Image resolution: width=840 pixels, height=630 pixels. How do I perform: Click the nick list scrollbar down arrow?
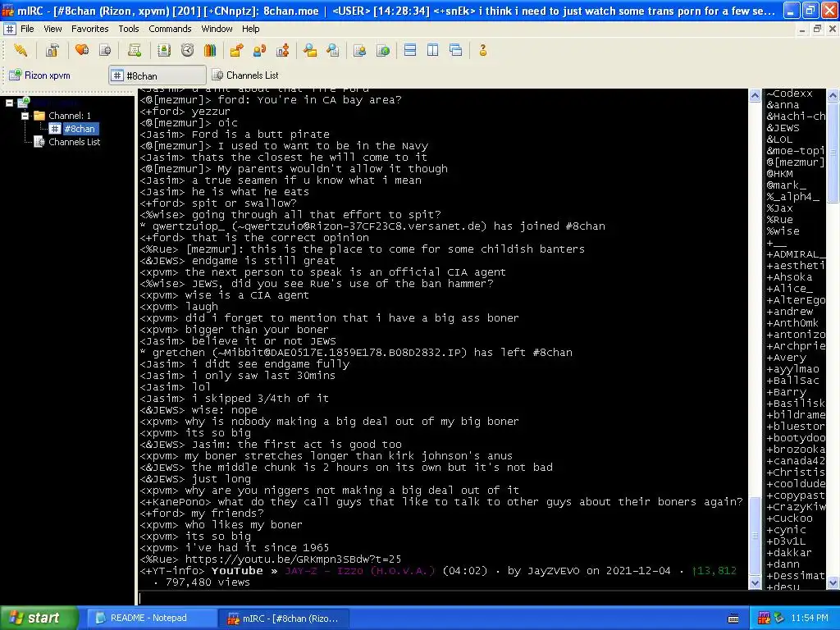tap(833, 583)
